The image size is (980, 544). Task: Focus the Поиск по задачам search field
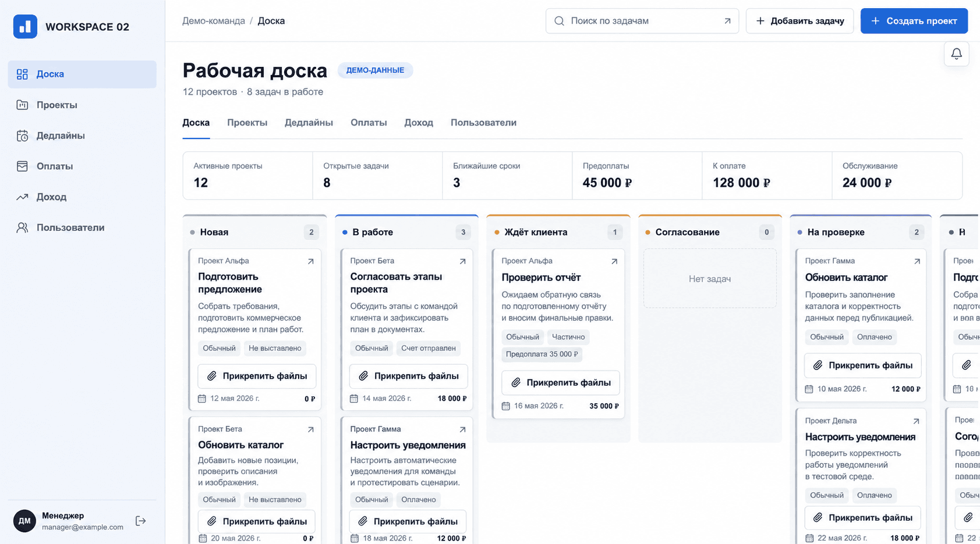pos(642,21)
